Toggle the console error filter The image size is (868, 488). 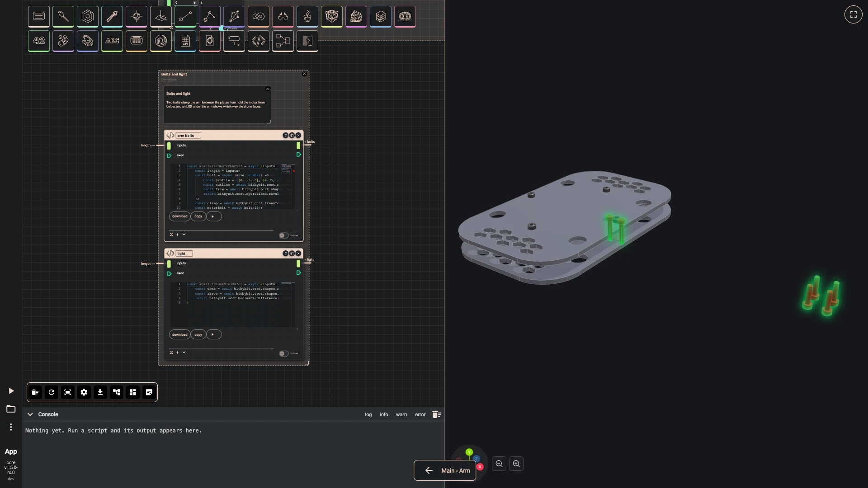[x=420, y=414]
